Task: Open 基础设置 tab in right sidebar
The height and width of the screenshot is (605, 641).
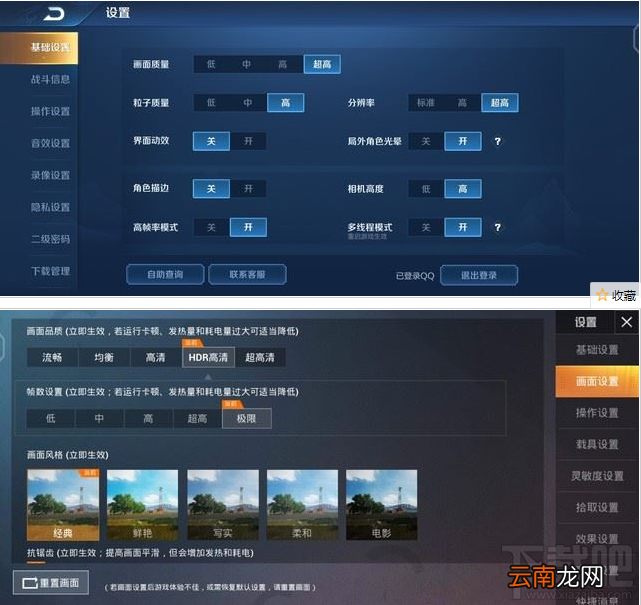Action: pyautogui.click(x=597, y=350)
